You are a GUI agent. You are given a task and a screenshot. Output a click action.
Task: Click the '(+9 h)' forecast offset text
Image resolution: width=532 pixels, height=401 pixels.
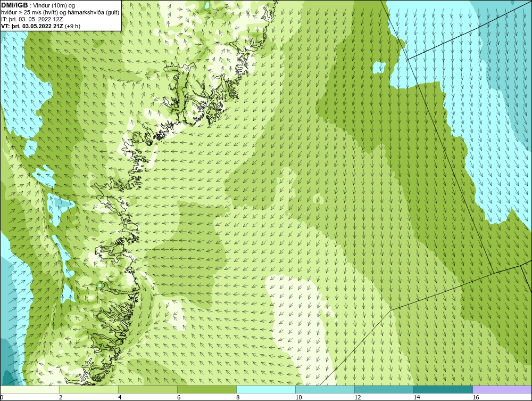[72, 26]
